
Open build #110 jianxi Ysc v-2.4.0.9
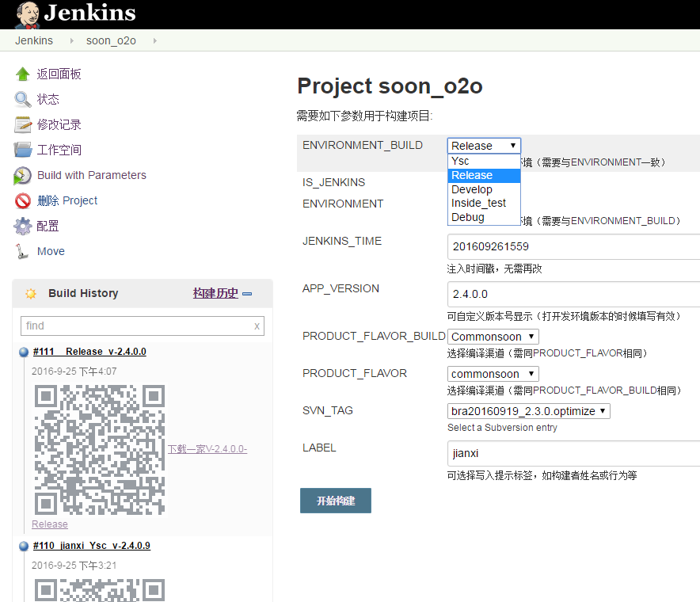92,546
